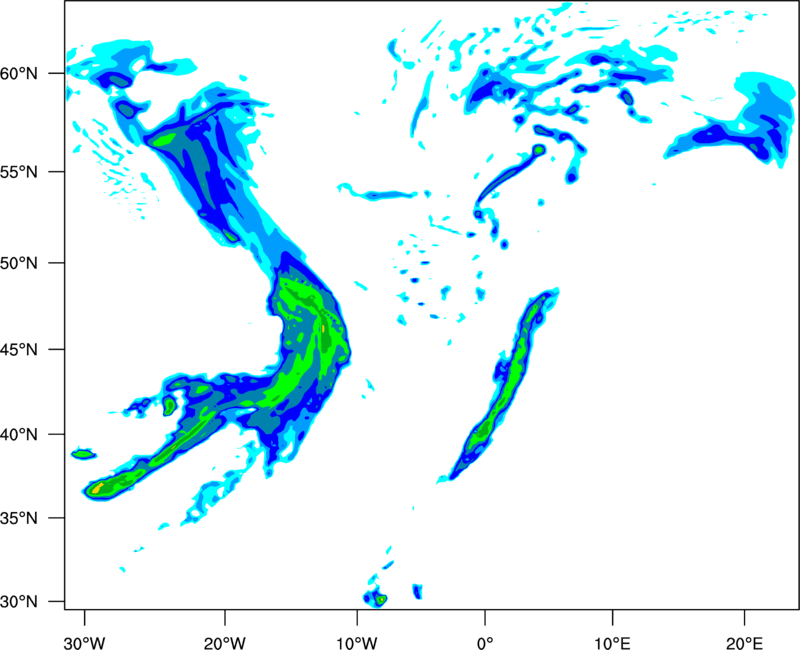Click the 35°N latitude label
The height and width of the screenshot is (650, 800).
coord(19,518)
